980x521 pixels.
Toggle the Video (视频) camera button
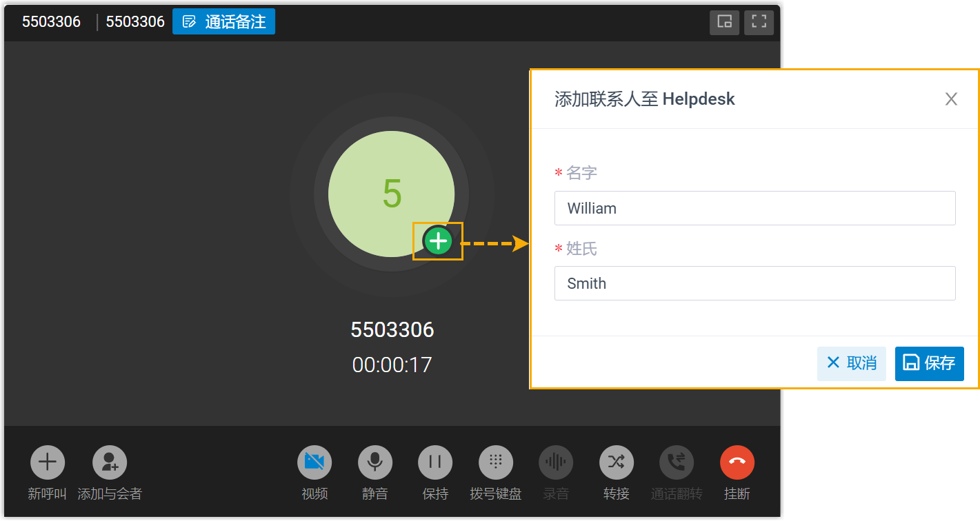(314, 462)
